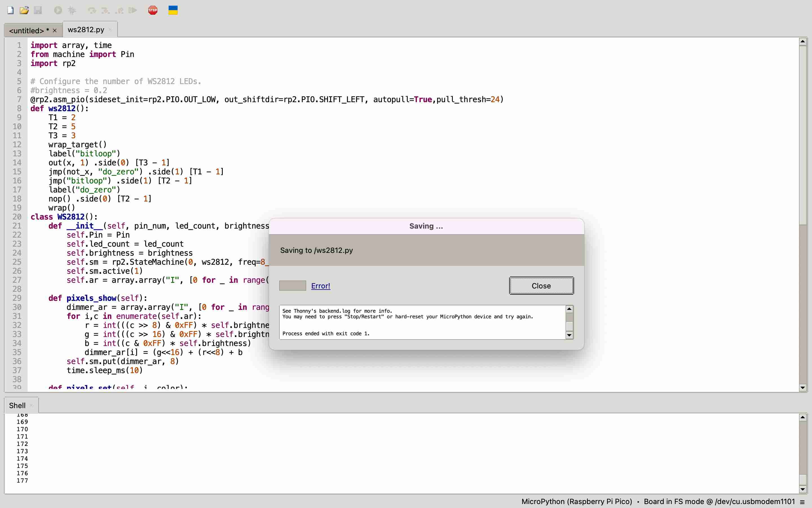Screen dimensions: 812x508
Task: Click 'self.sm.active(1)' line
Action: point(105,271)
